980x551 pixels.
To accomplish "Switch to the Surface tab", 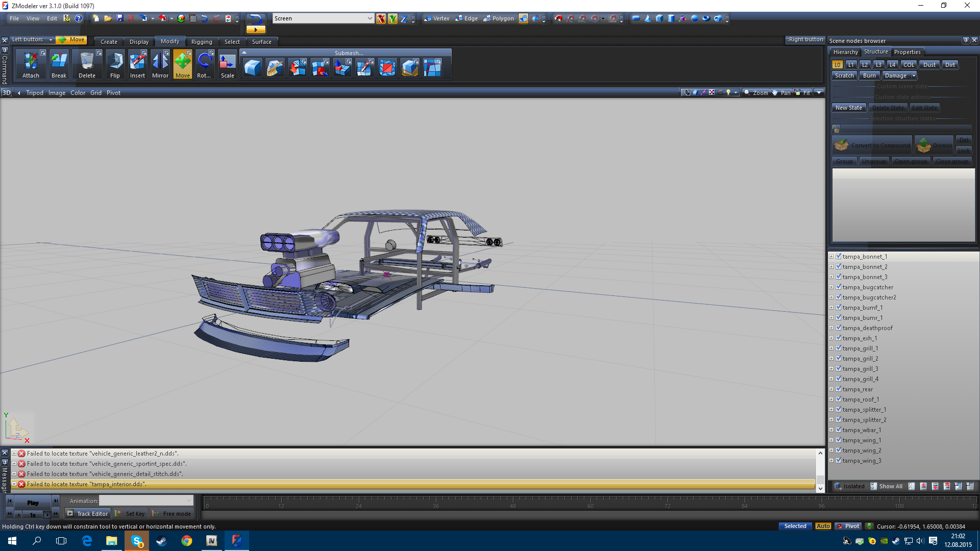I will pyautogui.click(x=262, y=42).
